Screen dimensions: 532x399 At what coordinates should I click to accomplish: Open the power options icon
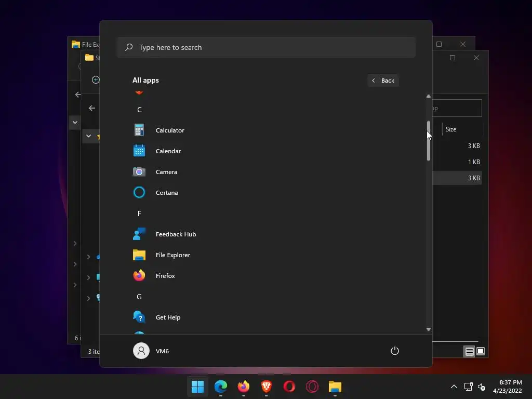[395, 351]
